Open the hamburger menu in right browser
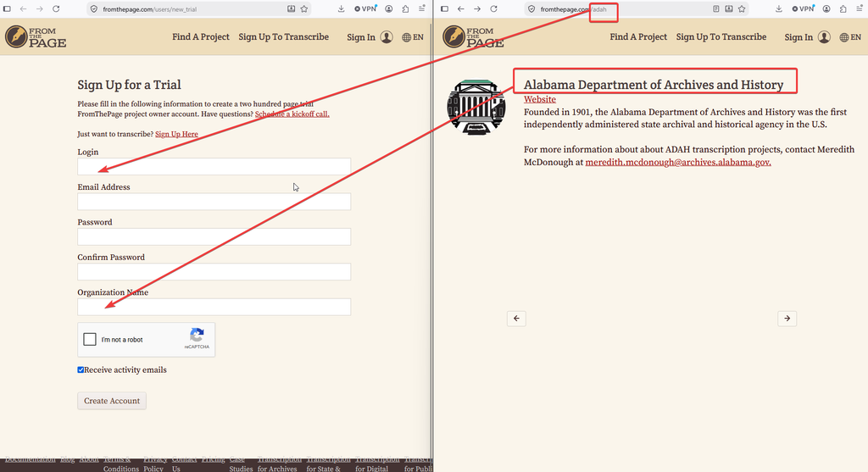This screenshot has height=472, width=868. click(860, 8)
